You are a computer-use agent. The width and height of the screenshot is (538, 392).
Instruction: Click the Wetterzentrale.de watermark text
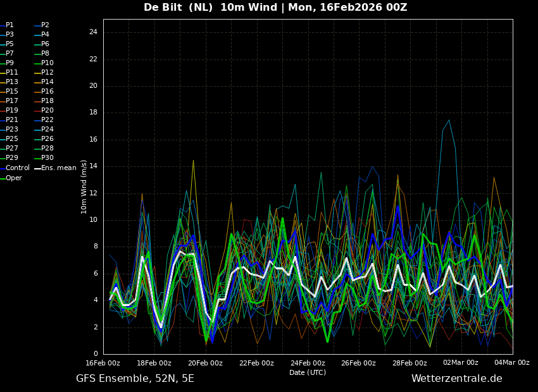click(x=456, y=379)
